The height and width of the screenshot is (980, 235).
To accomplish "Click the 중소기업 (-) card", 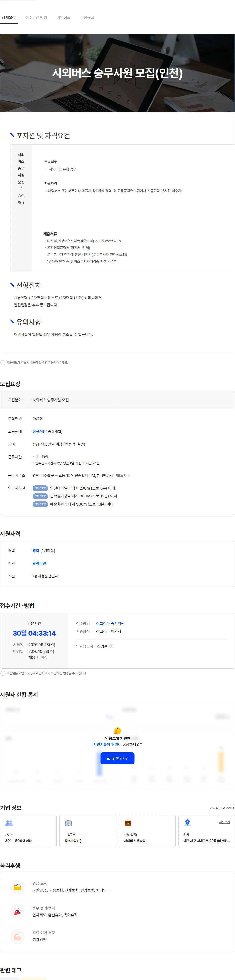I will click(x=88, y=831).
